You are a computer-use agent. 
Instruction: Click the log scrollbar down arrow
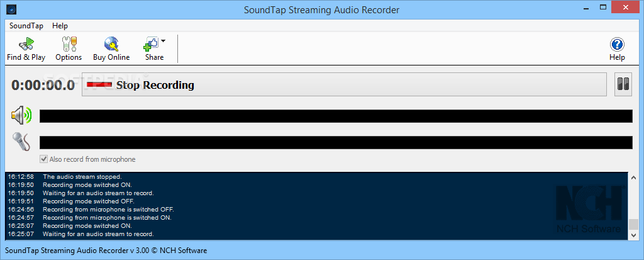[634, 235]
